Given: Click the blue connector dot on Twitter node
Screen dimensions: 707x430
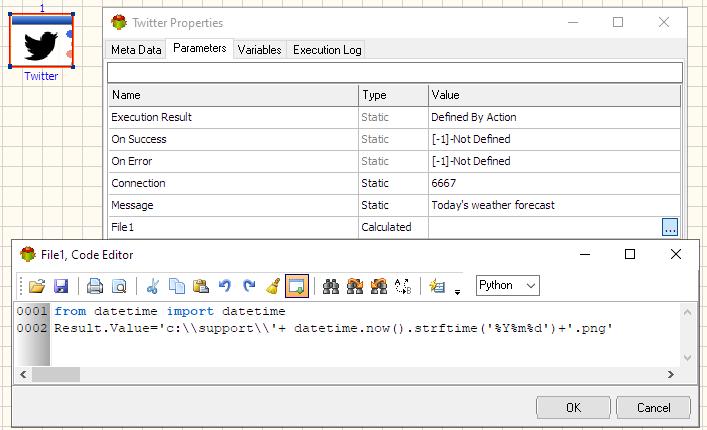Looking at the screenshot, I should click(69, 34).
